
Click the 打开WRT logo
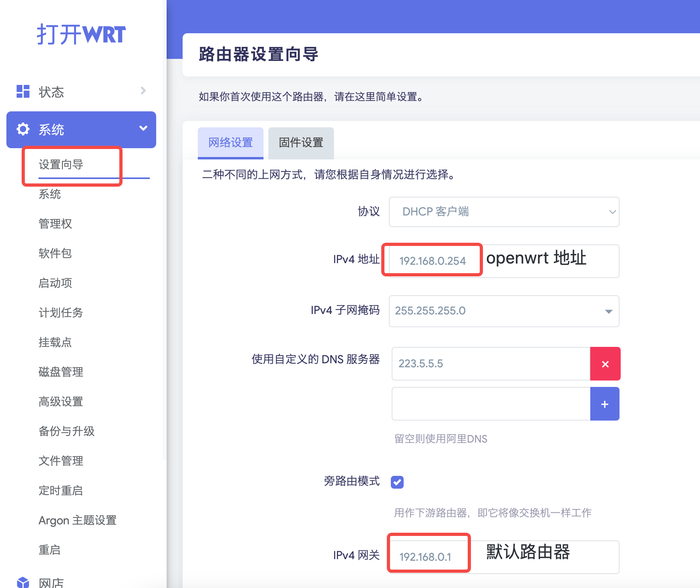pyautogui.click(x=81, y=34)
